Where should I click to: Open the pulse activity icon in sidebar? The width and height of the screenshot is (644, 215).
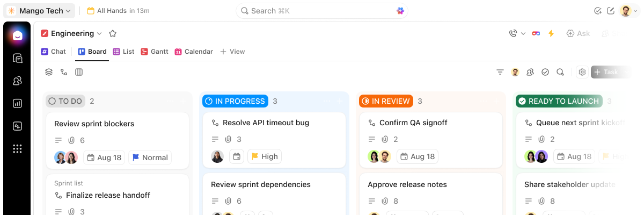[17, 126]
